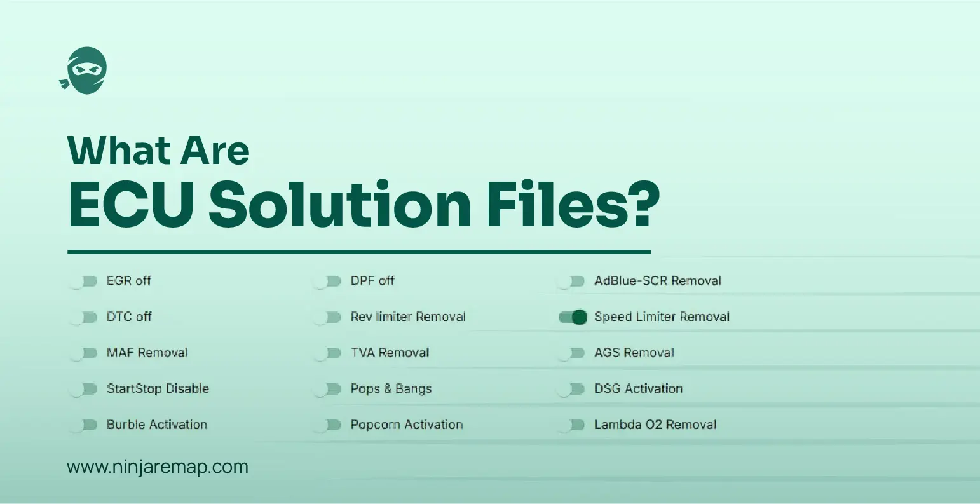This screenshot has width=980, height=504.
Task: Click the ninja logo icon
Action: [84, 69]
